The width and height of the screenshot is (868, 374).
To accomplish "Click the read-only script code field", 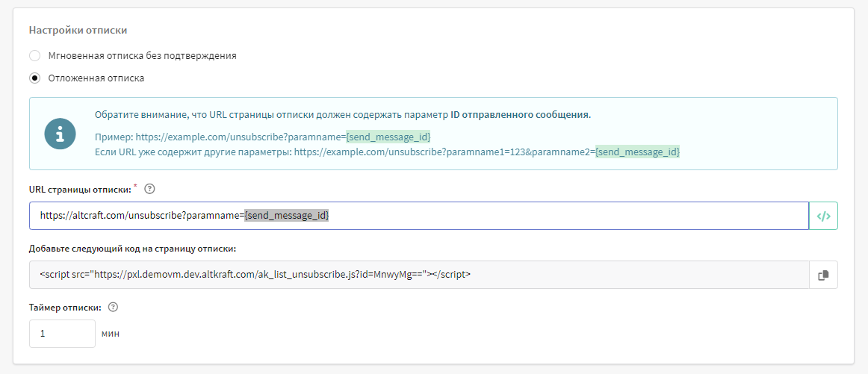I will click(x=418, y=275).
